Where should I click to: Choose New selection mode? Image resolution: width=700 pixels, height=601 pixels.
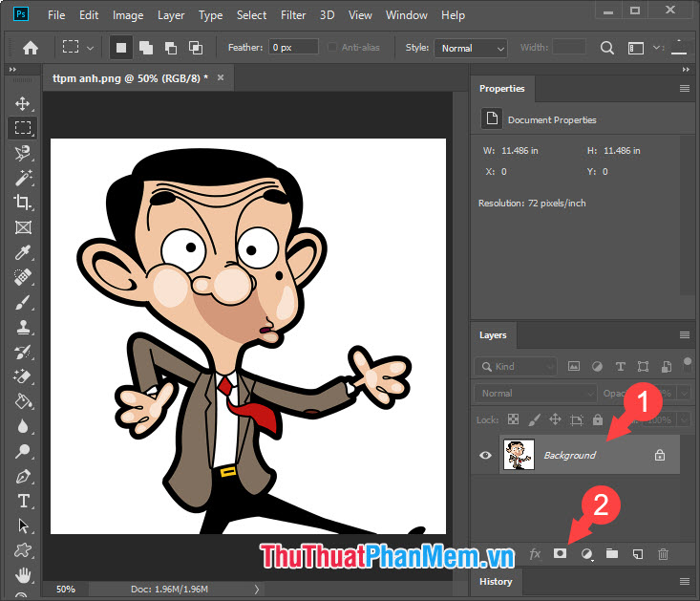click(x=121, y=48)
